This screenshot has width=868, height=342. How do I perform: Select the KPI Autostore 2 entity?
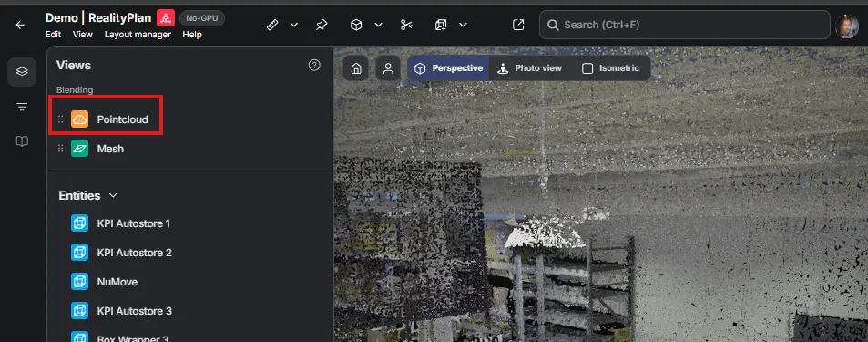tap(135, 253)
